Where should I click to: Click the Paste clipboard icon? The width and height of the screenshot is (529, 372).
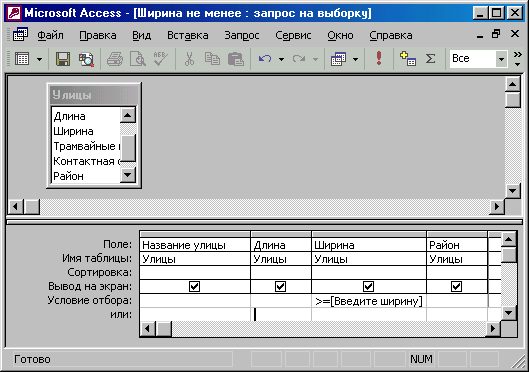click(235, 59)
